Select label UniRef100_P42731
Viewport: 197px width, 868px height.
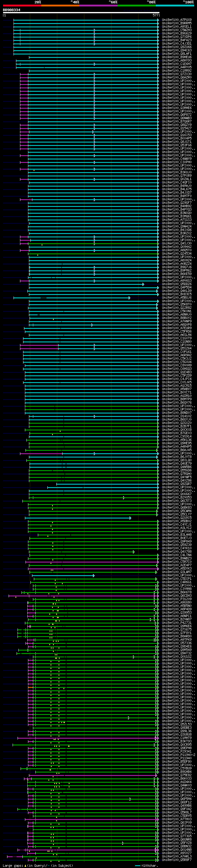pos(177,622)
